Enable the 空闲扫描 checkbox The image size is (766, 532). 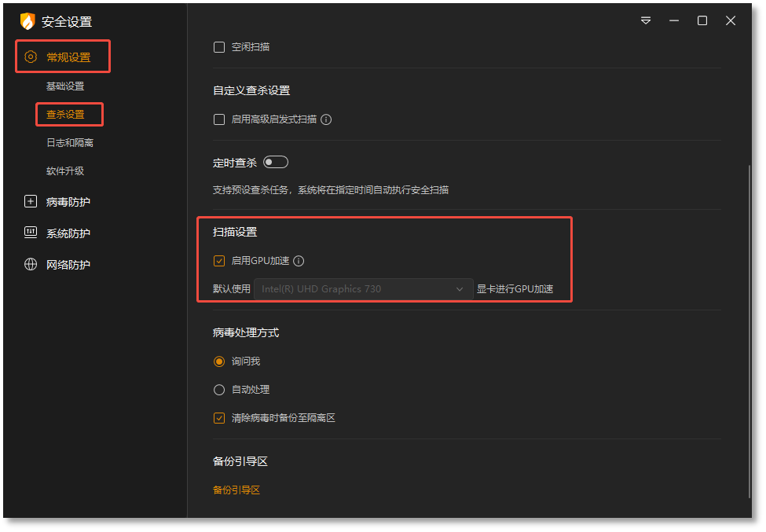tap(219, 47)
